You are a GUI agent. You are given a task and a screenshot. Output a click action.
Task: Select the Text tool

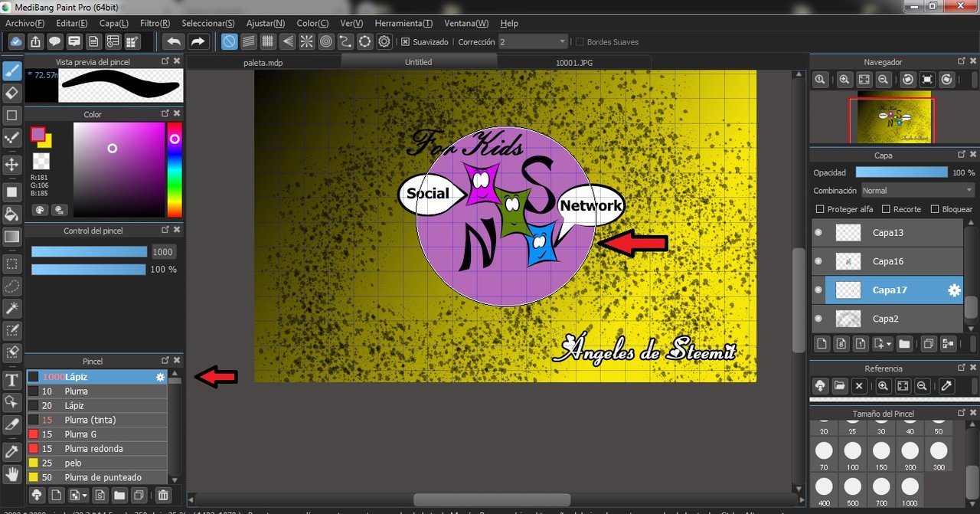(x=12, y=380)
